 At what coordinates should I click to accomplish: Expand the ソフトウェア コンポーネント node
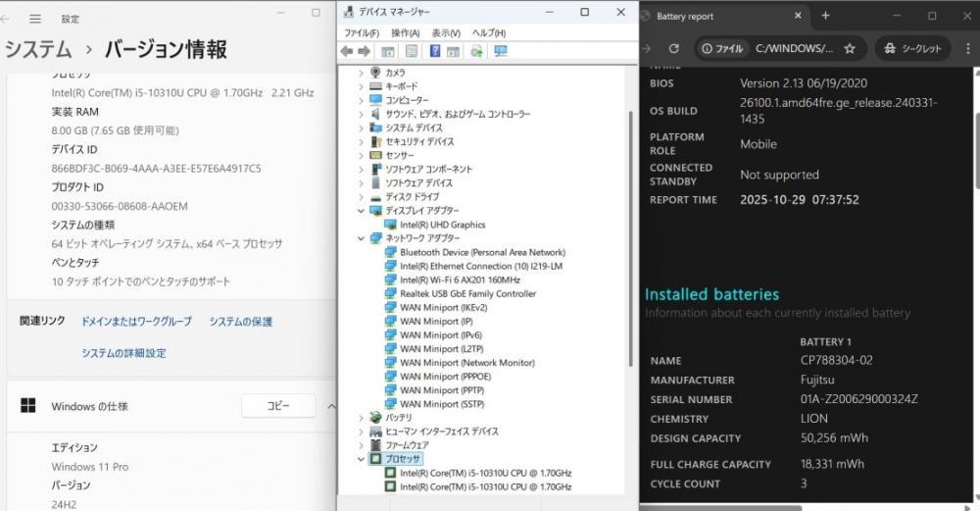click(x=361, y=169)
